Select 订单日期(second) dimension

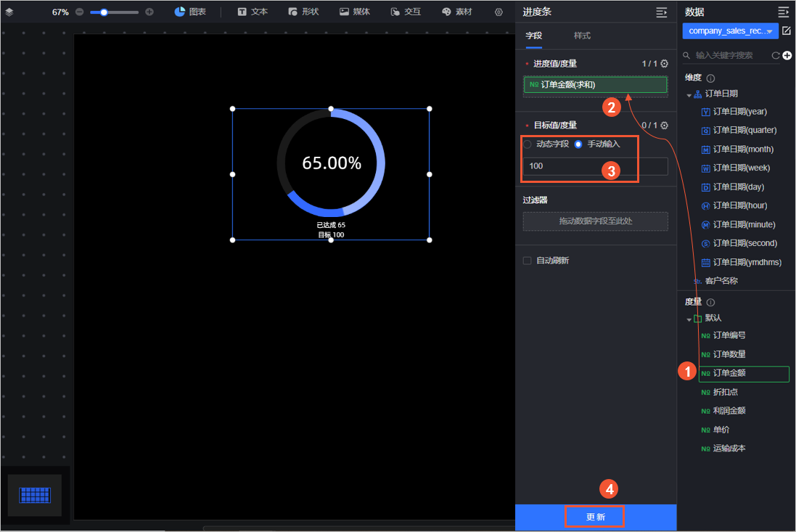pyautogui.click(x=739, y=243)
